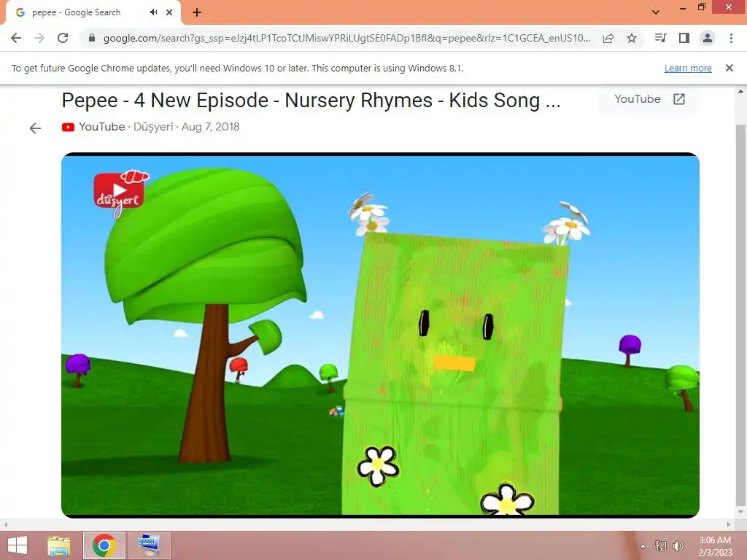Open the Windows Start button

pos(18,545)
